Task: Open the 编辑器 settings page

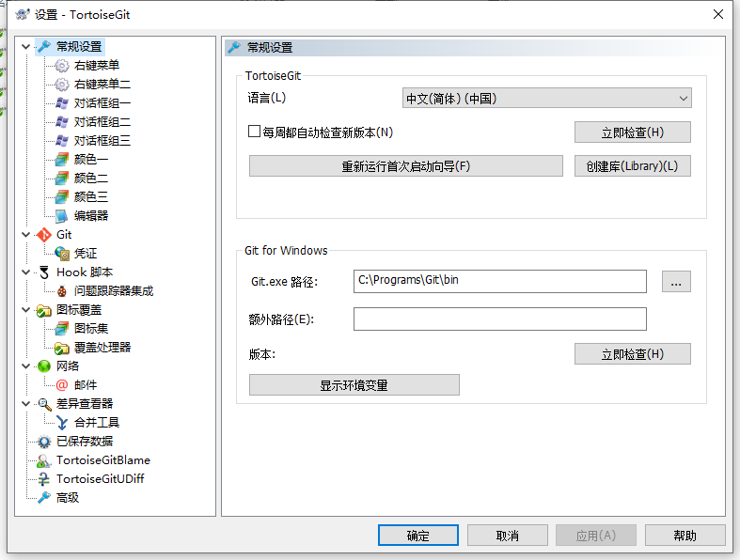Action: (x=91, y=215)
